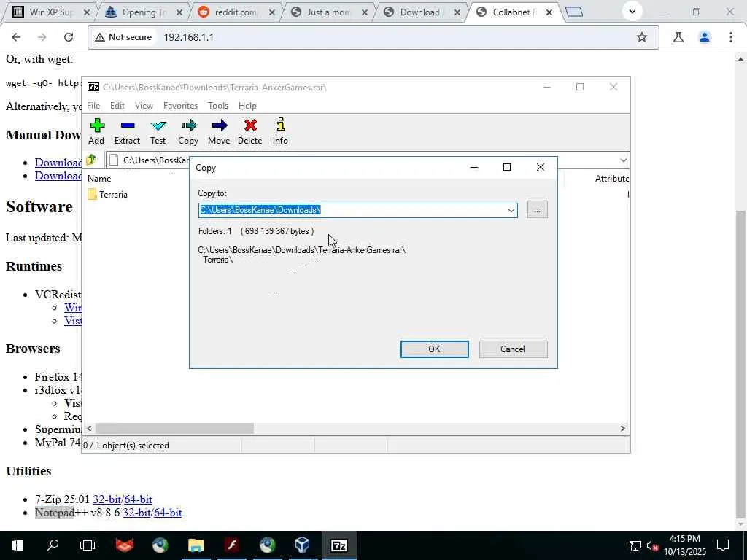This screenshot has width=747, height=560.
Task: Click the network tray icon
Action: 635,545
